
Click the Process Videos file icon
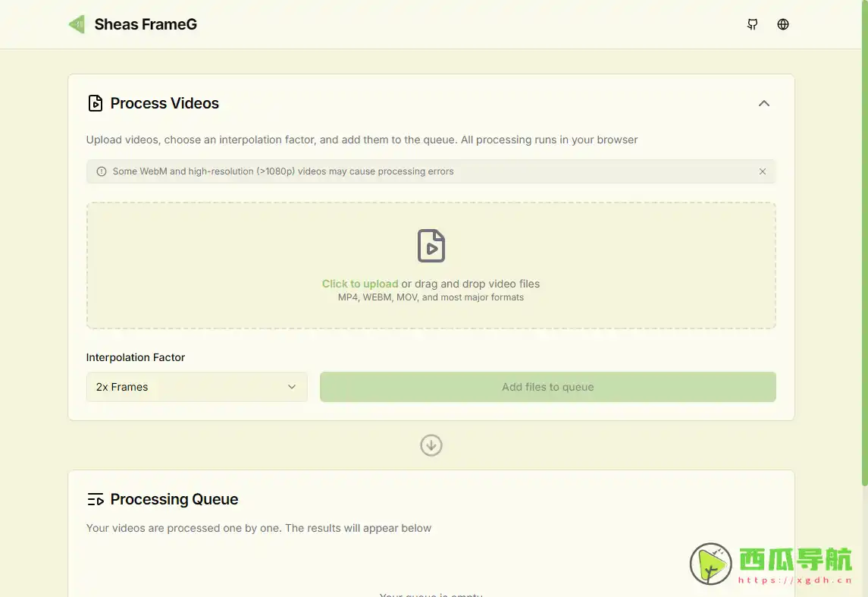96,103
